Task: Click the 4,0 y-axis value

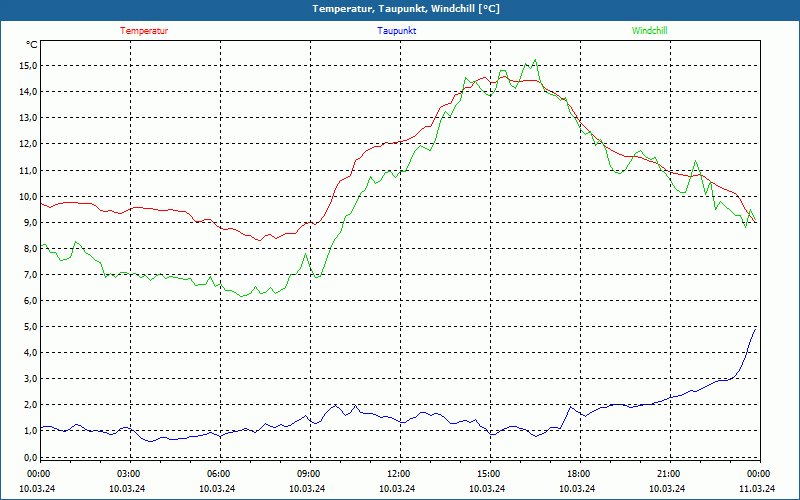Action: click(x=30, y=353)
